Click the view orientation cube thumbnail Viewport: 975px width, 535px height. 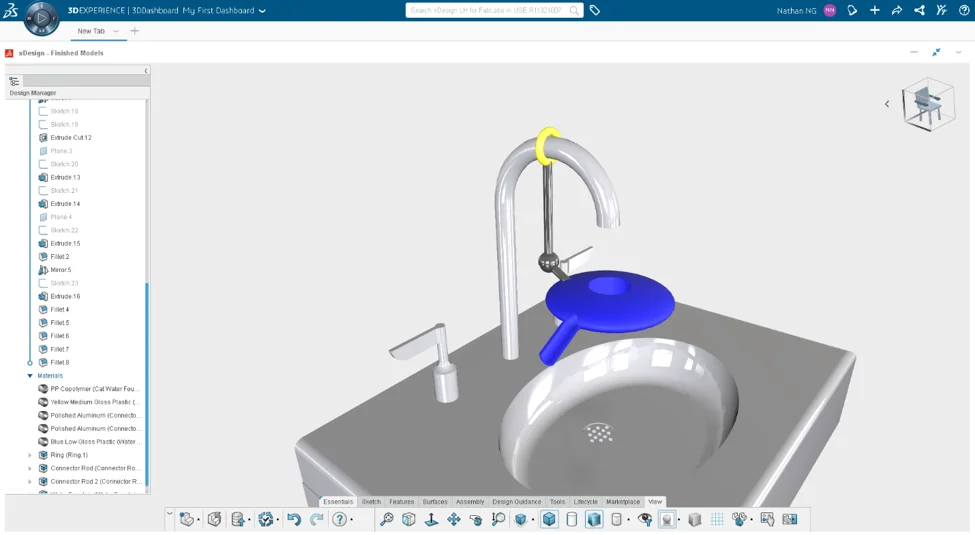click(928, 104)
